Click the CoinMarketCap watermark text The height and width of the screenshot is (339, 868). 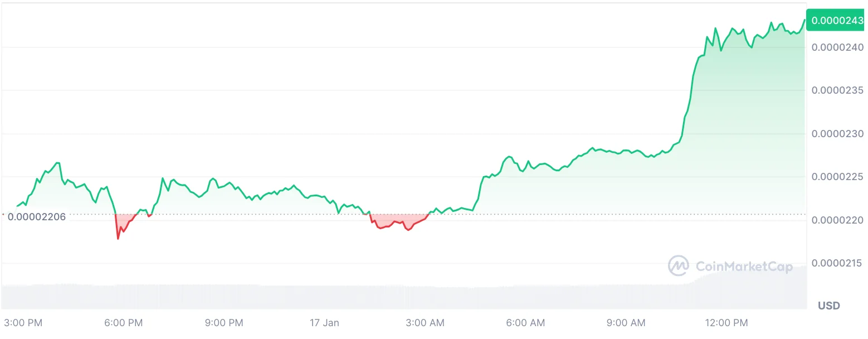click(x=744, y=267)
